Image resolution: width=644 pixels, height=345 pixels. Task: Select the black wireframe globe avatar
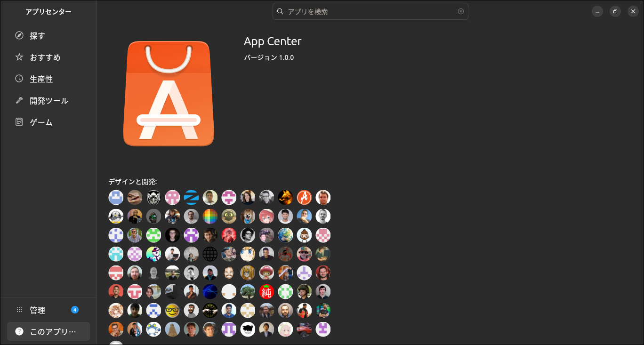coord(210,254)
